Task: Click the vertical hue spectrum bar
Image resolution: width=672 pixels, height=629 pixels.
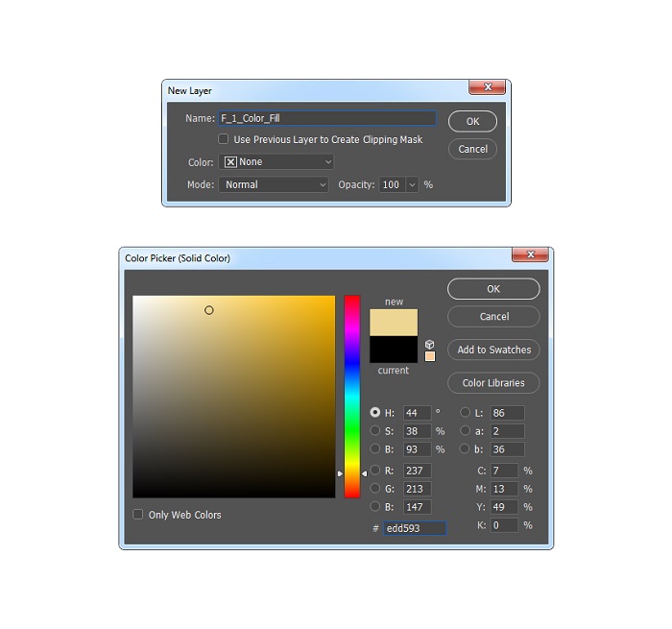Action: click(x=352, y=397)
